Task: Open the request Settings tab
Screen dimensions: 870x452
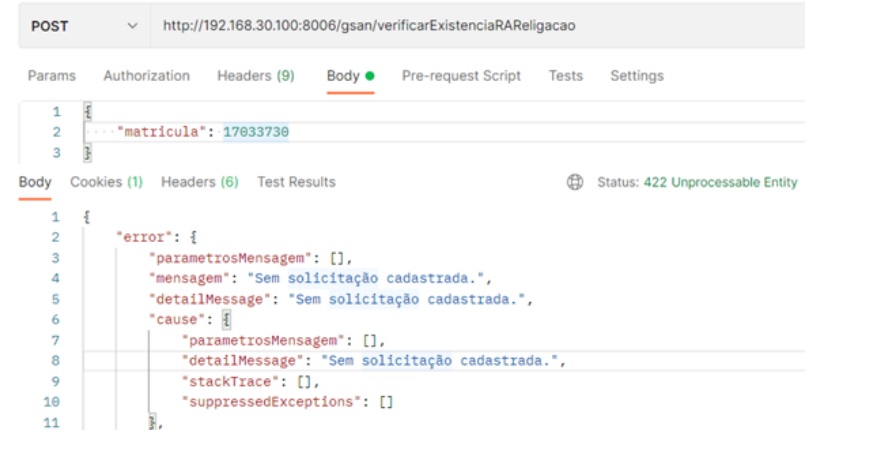Action: [636, 76]
